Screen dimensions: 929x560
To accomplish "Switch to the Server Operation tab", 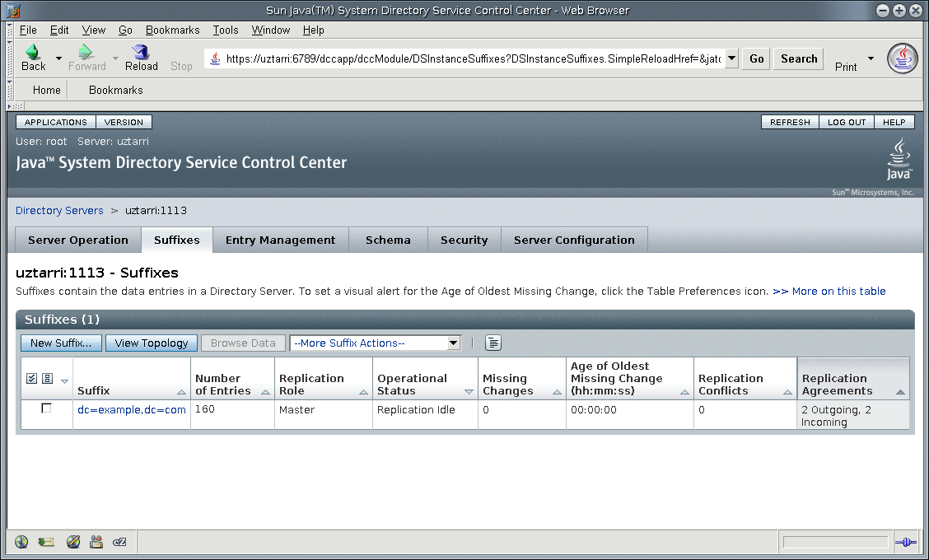I will (78, 240).
